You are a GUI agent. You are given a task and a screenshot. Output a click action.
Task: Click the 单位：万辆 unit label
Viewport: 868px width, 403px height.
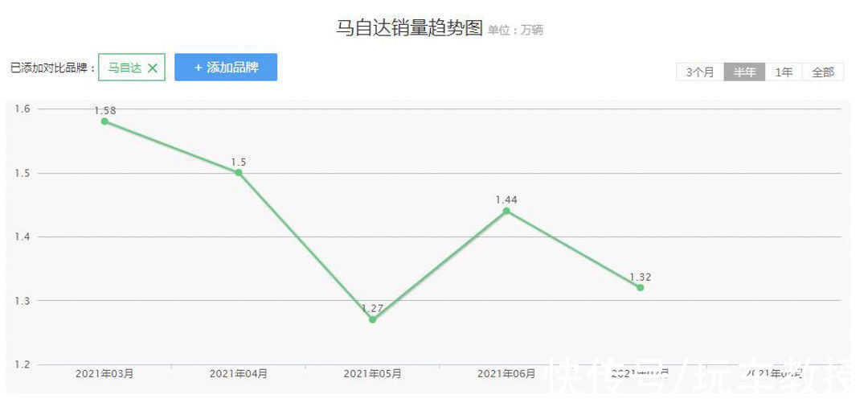tap(515, 31)
